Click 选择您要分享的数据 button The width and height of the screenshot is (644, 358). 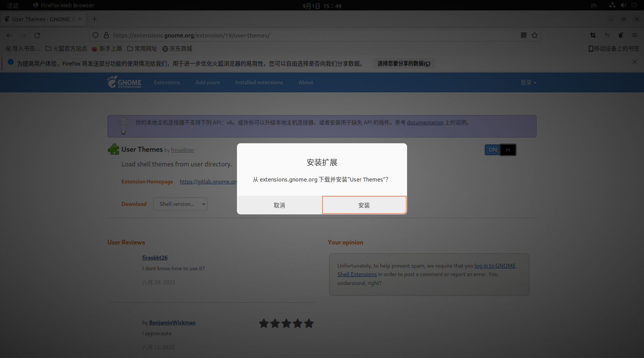click(x=404, y=63)
